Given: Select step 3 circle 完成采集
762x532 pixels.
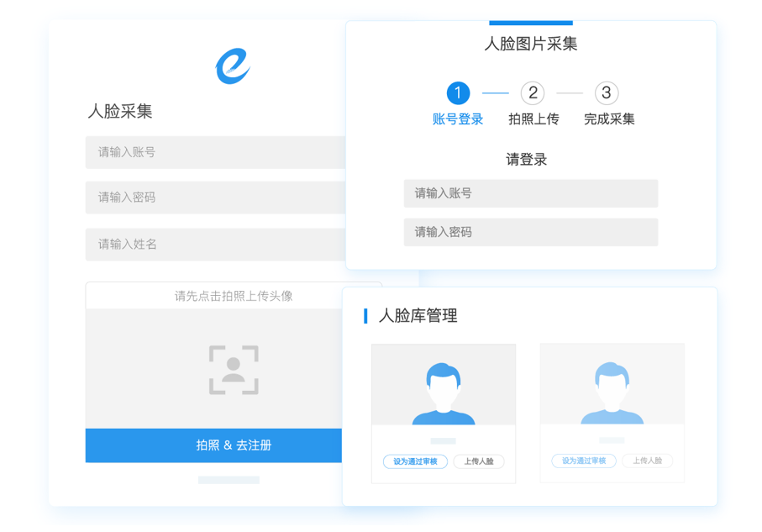Looking at the screenshot, I should tap(607, 93).
